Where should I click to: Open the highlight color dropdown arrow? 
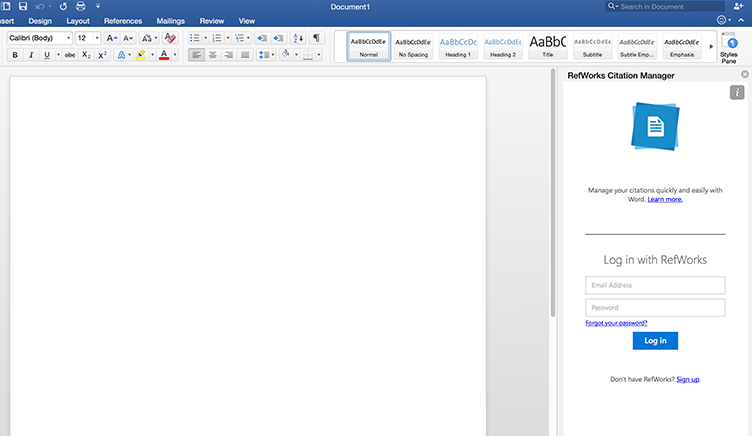[x=153, y=55]
